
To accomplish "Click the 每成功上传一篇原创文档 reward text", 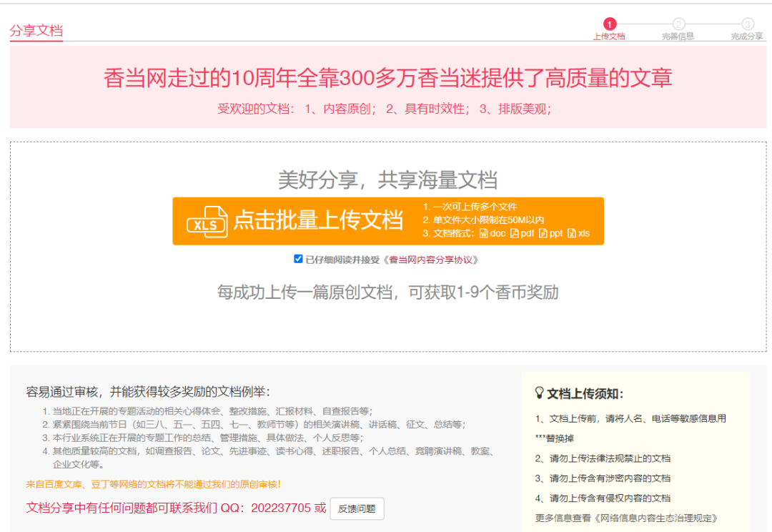I will click(388, 292).
